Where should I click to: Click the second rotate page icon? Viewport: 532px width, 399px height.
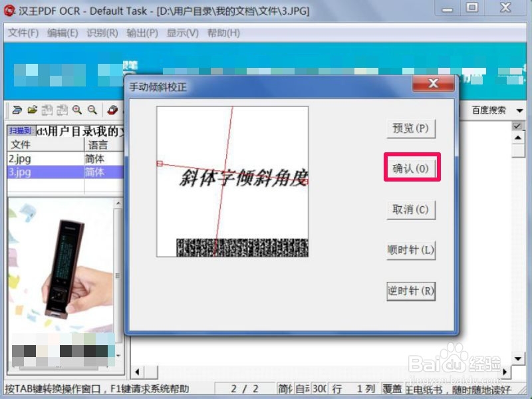[x=61, y=110]
